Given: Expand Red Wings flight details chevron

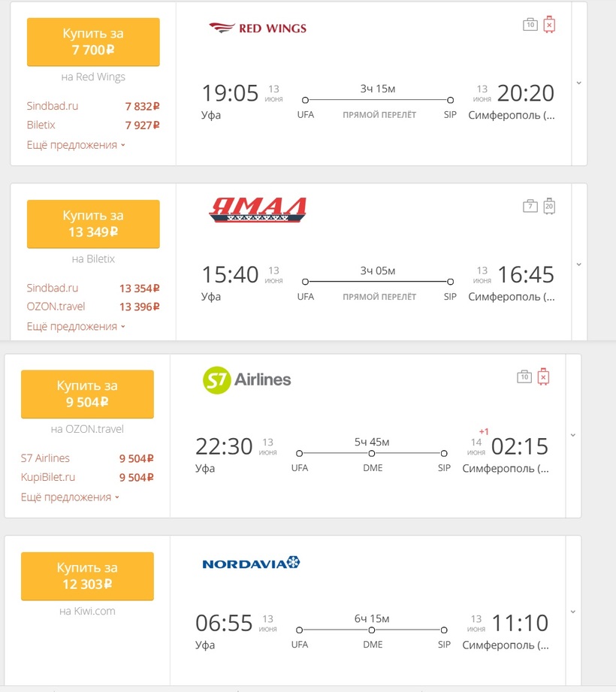Looking at the screenshot, I should (578, 83).
